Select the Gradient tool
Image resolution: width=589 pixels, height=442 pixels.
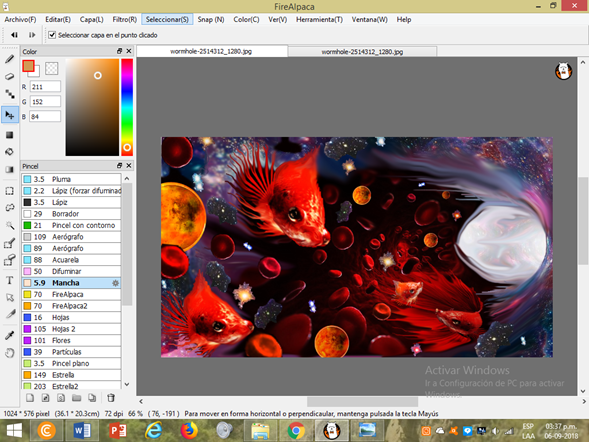point(9,169)
